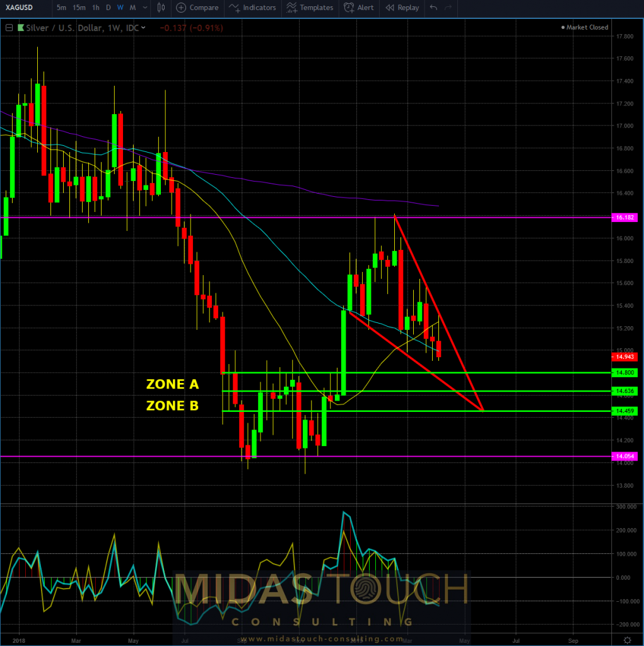The width and height of the screenshot is (644, 646).
Task: Open the Indicators panel
Action: 252,8
